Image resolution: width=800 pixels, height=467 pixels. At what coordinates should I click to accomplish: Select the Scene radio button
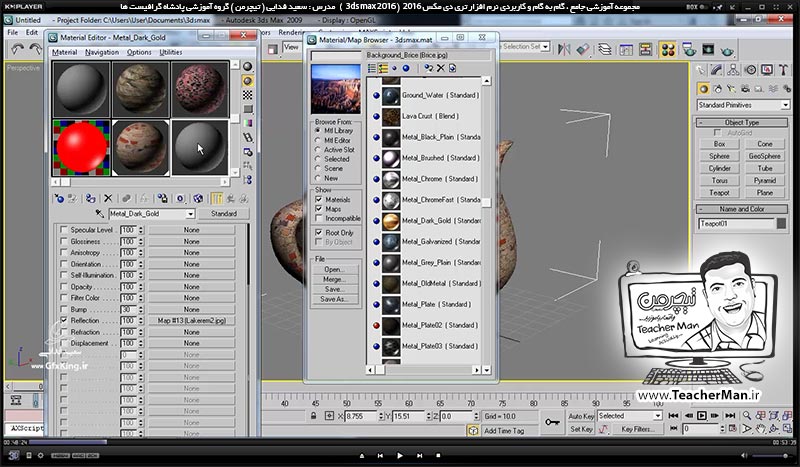point(318,168)
